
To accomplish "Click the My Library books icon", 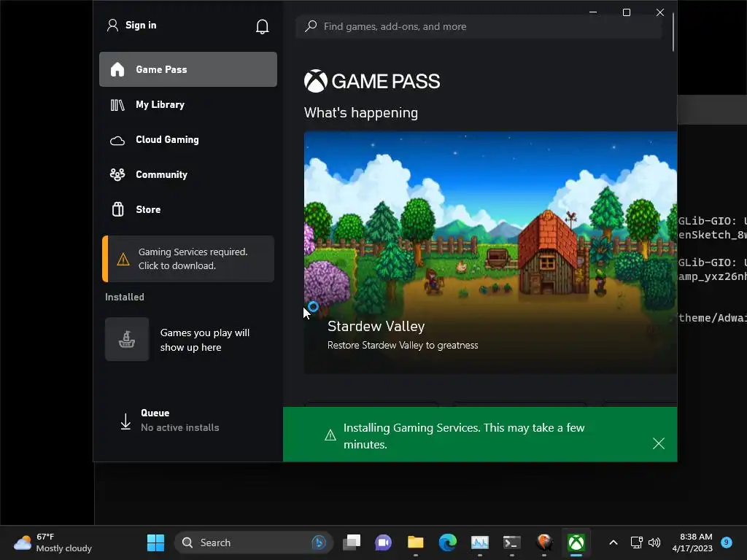I will pyautogui.click(x=117, y=105).
